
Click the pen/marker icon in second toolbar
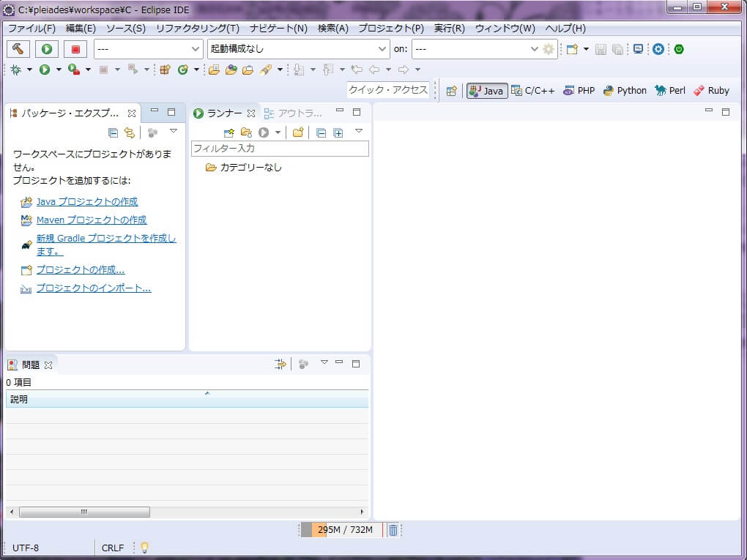tap(266, 70)
